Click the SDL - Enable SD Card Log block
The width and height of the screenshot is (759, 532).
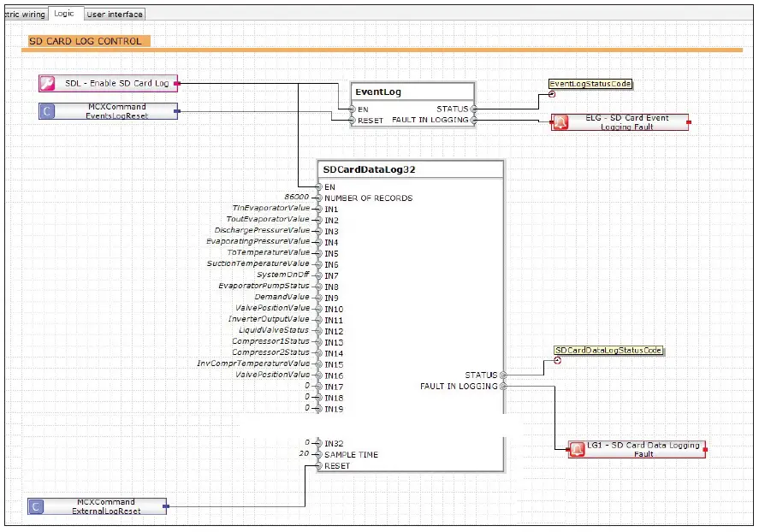[x=107, y=83]
